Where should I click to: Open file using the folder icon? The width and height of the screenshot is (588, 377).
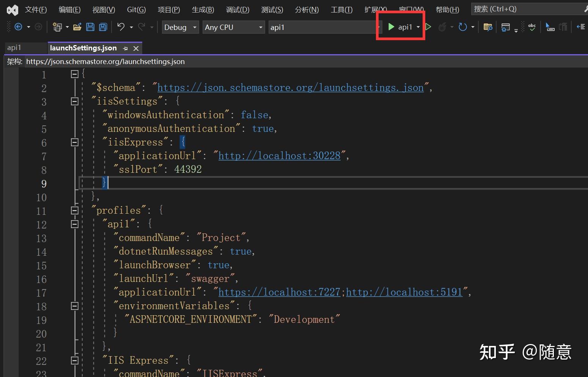[x=77, y=27]
